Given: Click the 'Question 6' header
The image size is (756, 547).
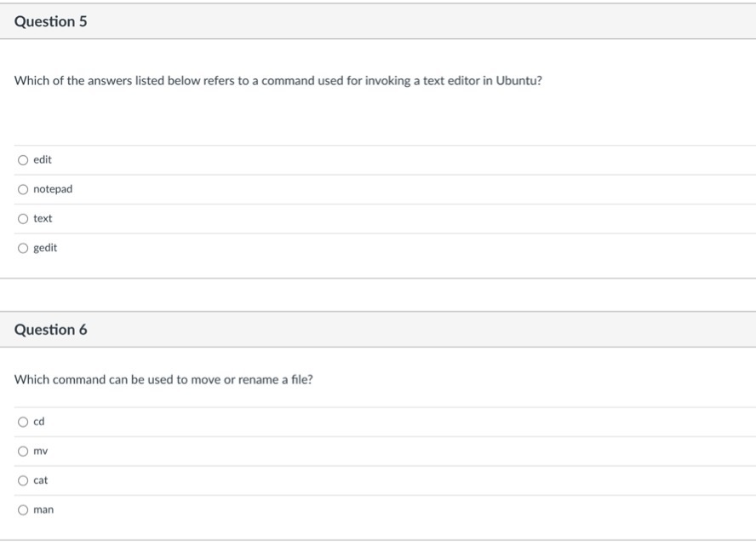Looking at the screenshot, I should (x=50, y=330).
